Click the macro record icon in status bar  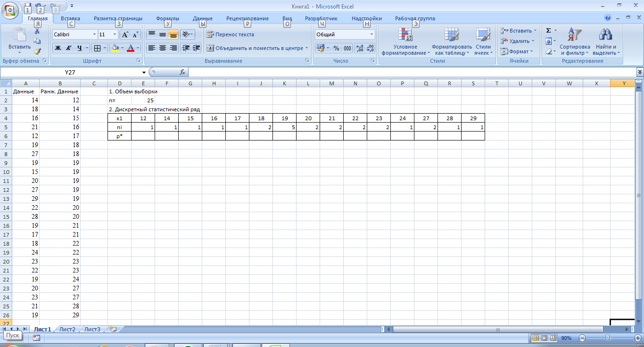tap(36, 338)
